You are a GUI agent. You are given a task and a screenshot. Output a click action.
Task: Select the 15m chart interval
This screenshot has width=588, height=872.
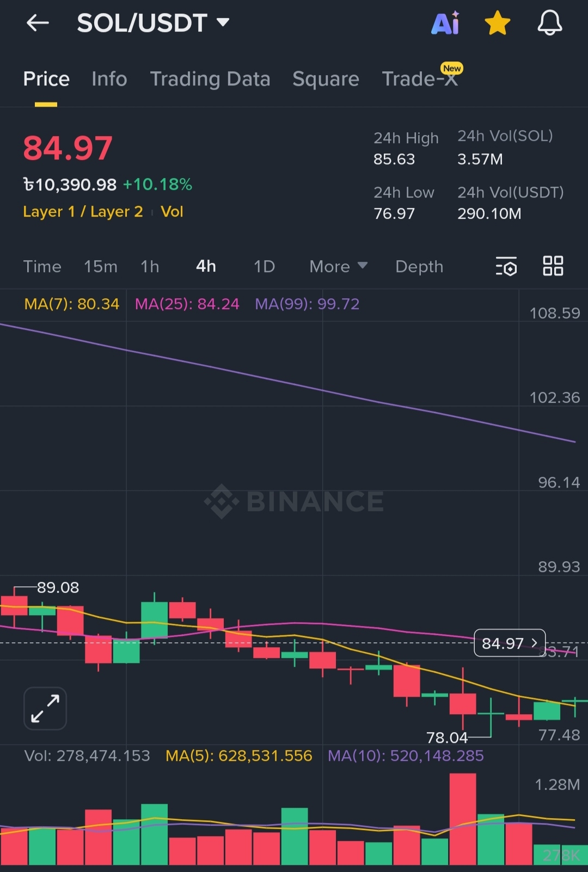[x=101, y=267]
